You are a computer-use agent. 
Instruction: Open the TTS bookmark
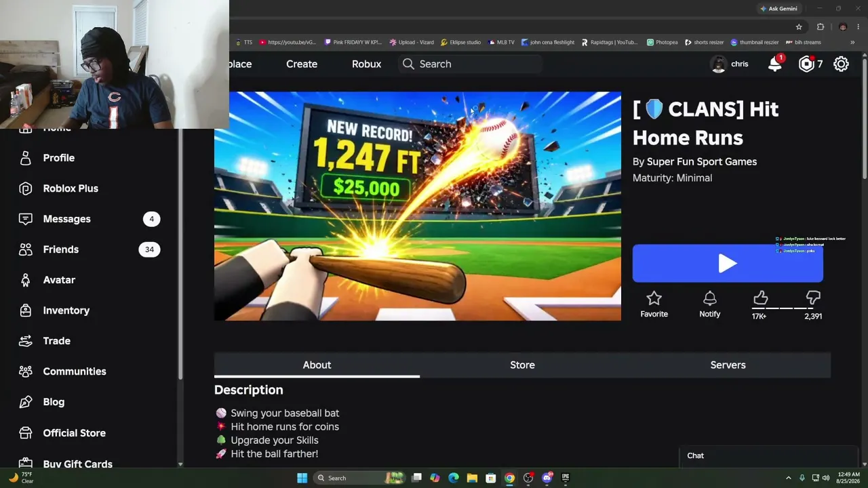[244, 42]
